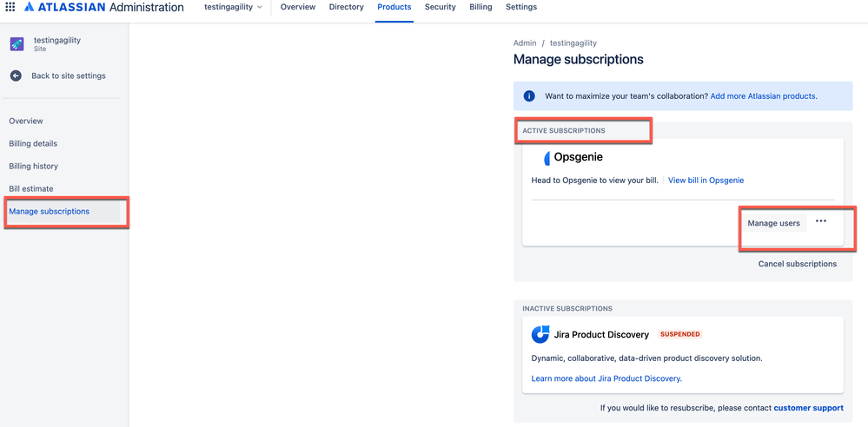Click the Admin breadcrumb link
Viewport: 868px width, 427px height.
click(x=525, y=43)
